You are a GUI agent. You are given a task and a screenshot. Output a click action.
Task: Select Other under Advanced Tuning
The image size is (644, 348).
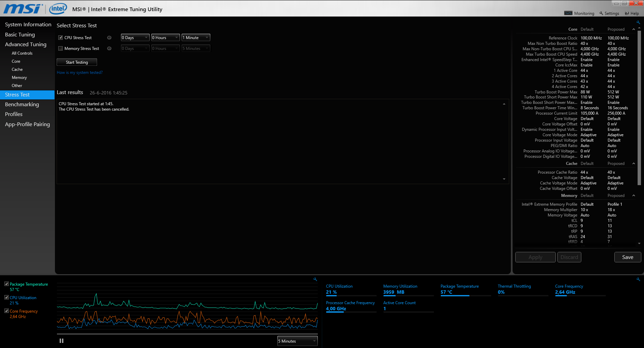(x=17, y=86)
